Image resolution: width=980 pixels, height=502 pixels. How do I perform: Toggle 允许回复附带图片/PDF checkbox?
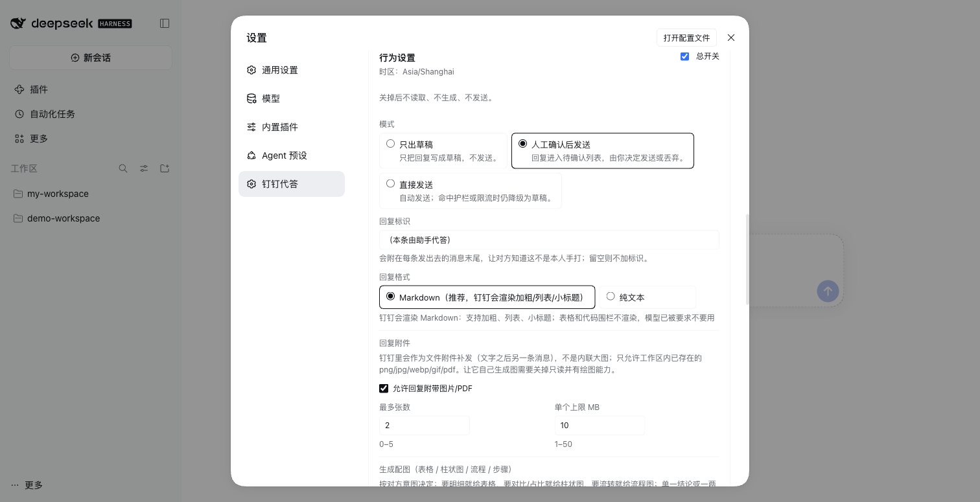click(x=384, y=389)
